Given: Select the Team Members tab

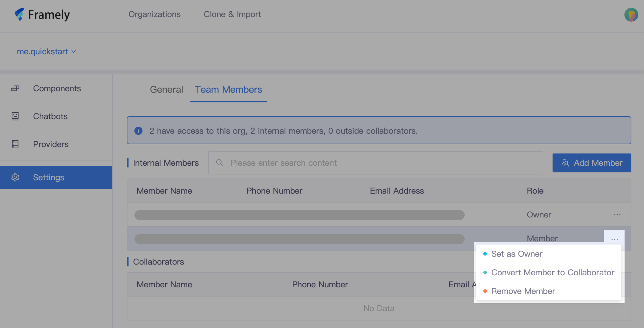Looking at the screenshot, I should point(229,89).
